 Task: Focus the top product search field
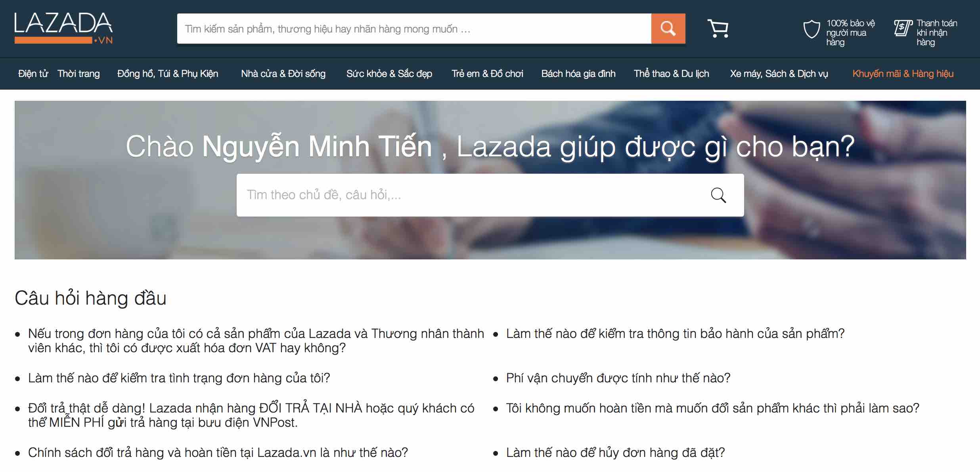click(x=414, y=29)
